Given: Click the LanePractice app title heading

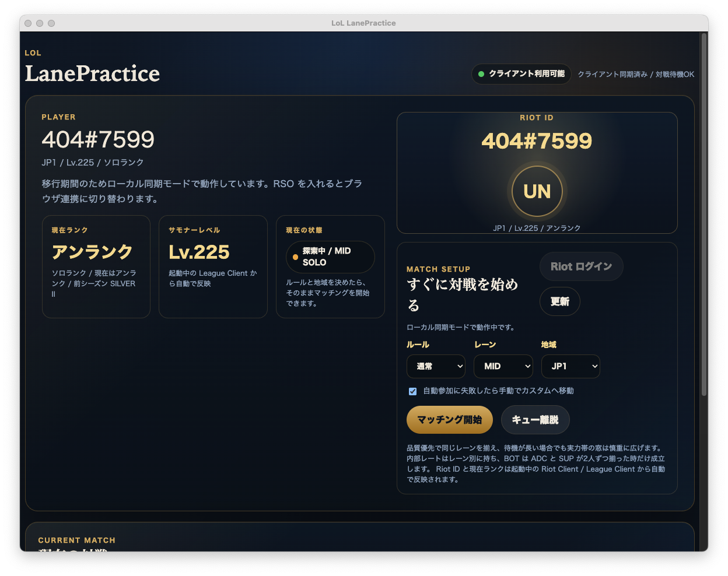Looking at the screenshot, I should [92, 74].
